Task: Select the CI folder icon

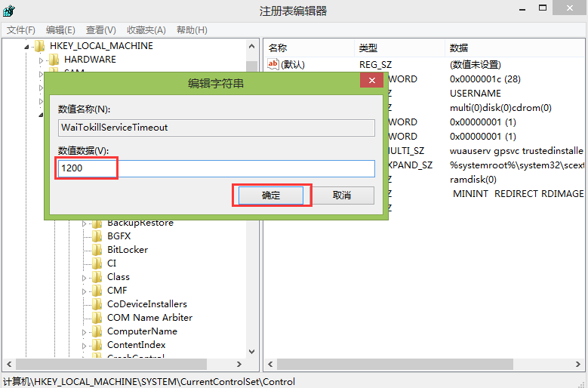Action: (x=97, y=263)
